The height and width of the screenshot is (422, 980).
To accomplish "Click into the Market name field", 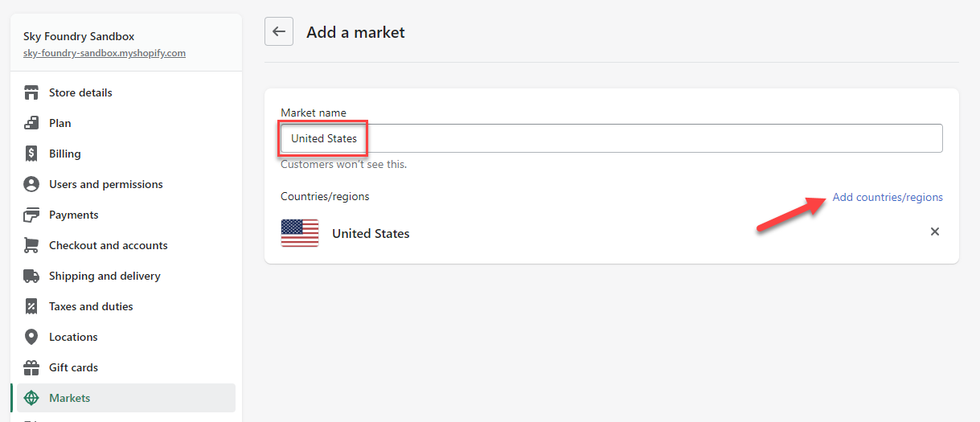I will [611, 138].
